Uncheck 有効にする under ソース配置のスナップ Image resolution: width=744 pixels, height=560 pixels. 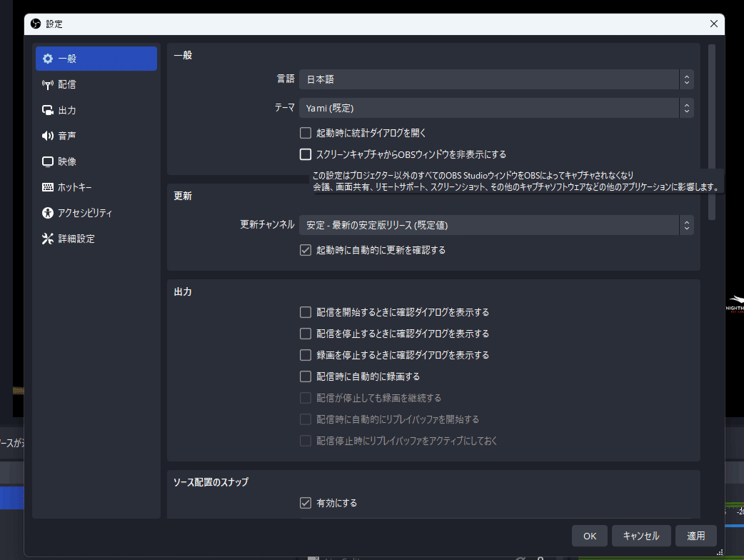pyautogui.click(x=305, y=502)
